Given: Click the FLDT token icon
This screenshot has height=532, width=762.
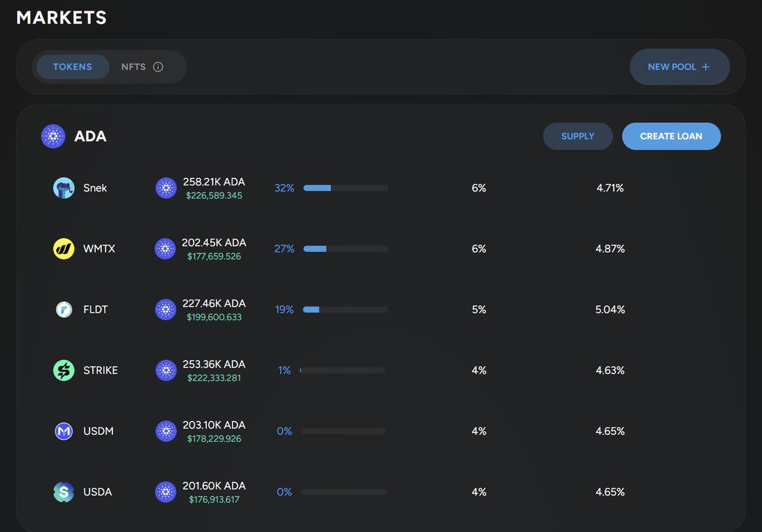Looking at the screenshot, I should (63, 310).
